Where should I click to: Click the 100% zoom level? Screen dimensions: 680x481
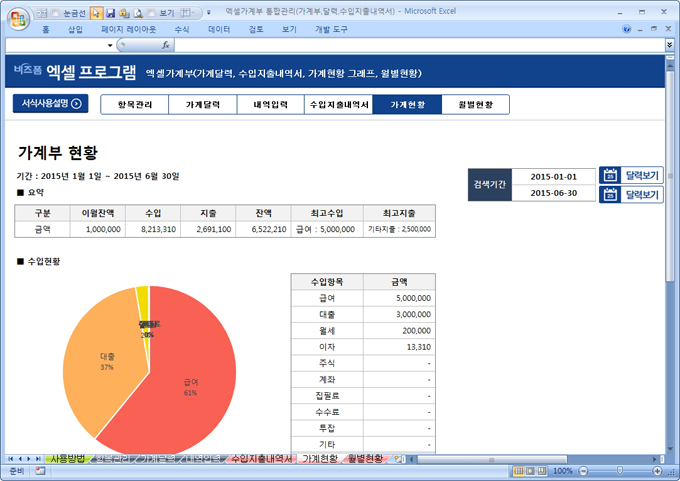(x=562, y=471)
